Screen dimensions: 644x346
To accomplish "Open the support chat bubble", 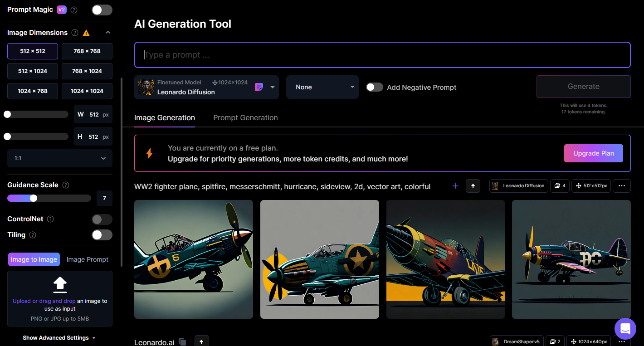I will click(x=625, y=328).
